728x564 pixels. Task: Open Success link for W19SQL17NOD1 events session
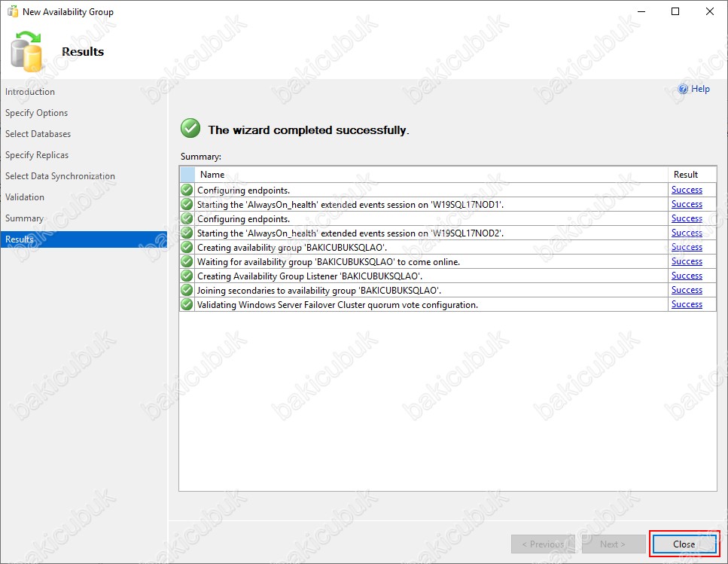pyautogui.click(x=687, y=204)
